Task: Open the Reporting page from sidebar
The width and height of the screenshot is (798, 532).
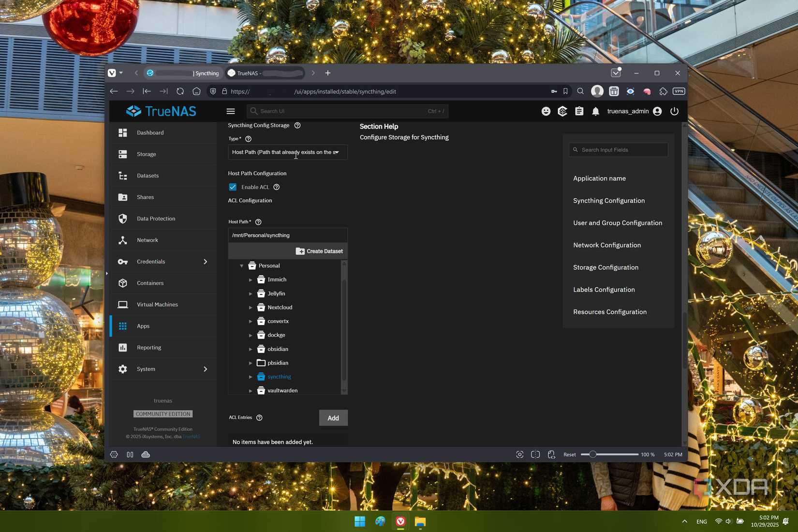Action: coord(148,347)
